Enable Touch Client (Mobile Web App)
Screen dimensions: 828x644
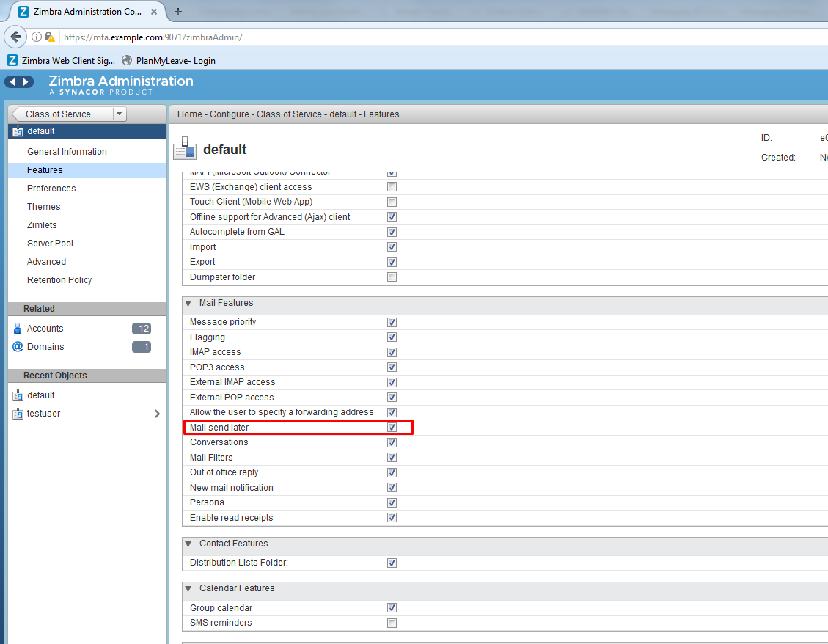[392, 202]
